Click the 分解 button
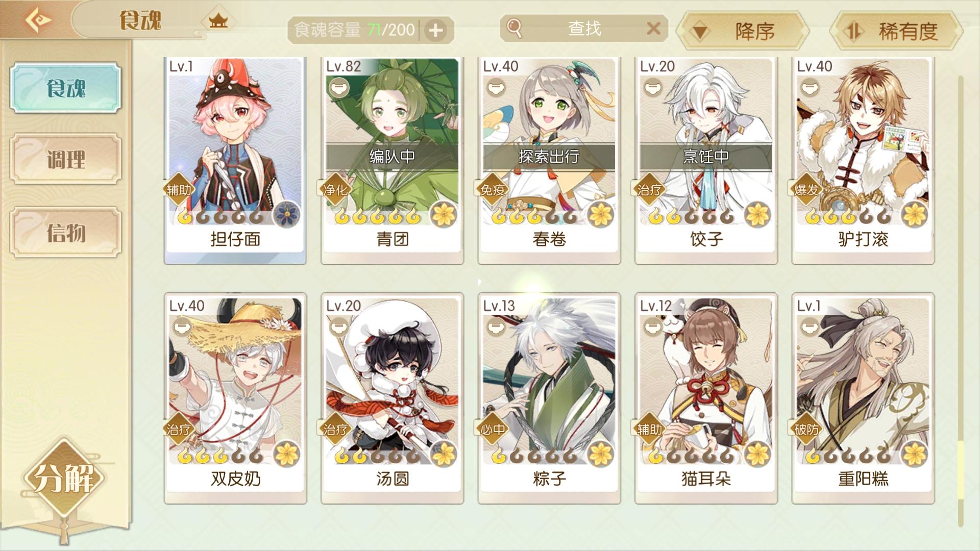This screenshot has height=551, width=980. 64,479
